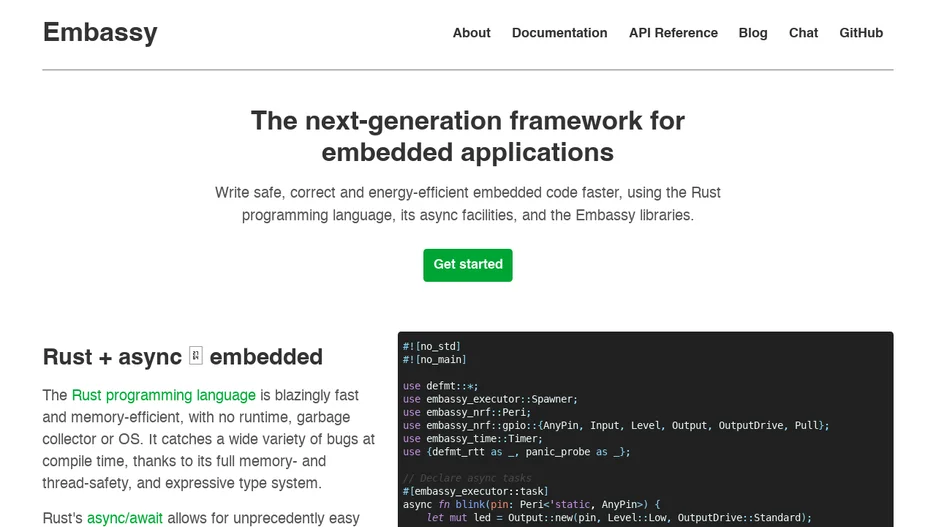Click the code line "use defmt::*;"
Viewport: 936px width, 527px height.
[441, 386]
